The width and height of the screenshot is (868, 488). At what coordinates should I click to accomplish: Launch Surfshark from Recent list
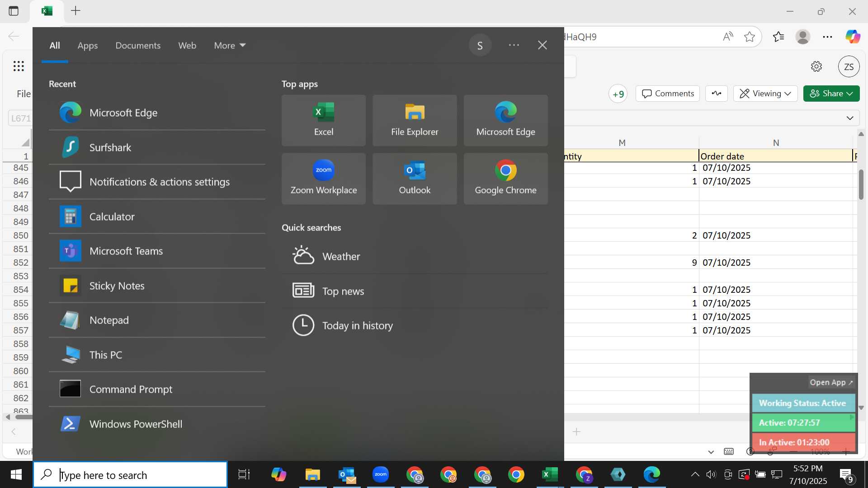157,147
